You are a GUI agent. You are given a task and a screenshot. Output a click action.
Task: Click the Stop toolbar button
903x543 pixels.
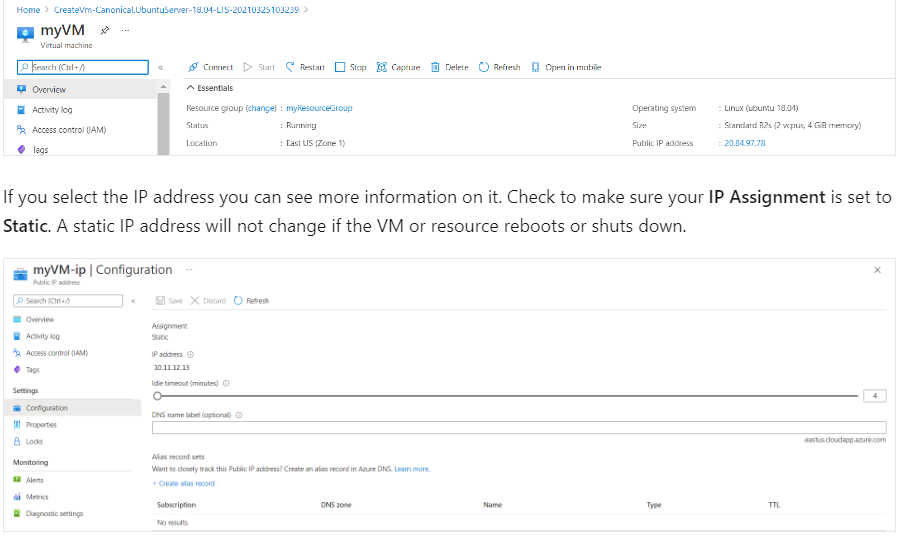pos(351,67)
